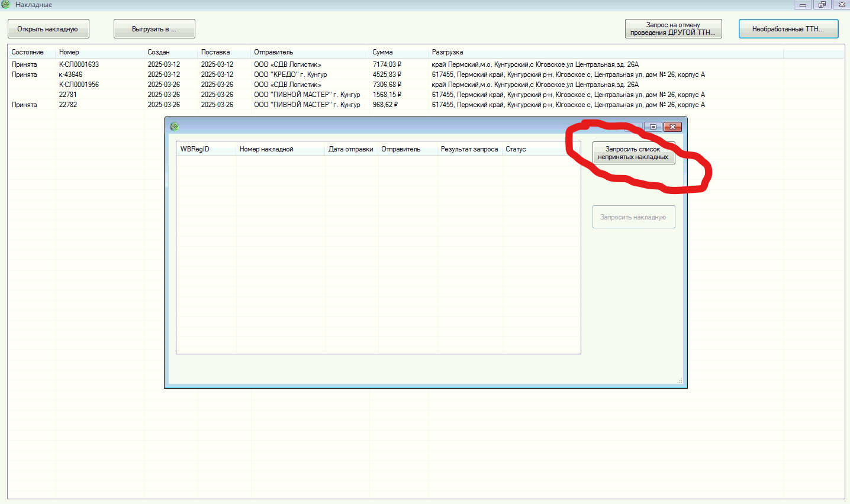
Task: Click 'Принята' status in row К-СП0001633
Action: pyautogui.click(x=24, y=64)
